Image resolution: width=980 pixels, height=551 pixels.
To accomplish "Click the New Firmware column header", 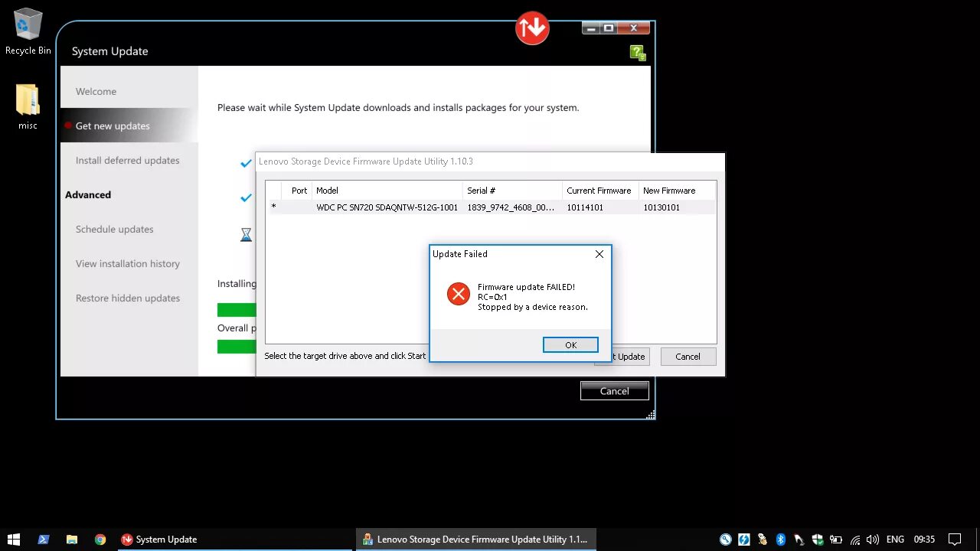I will (x=677, y=191).
